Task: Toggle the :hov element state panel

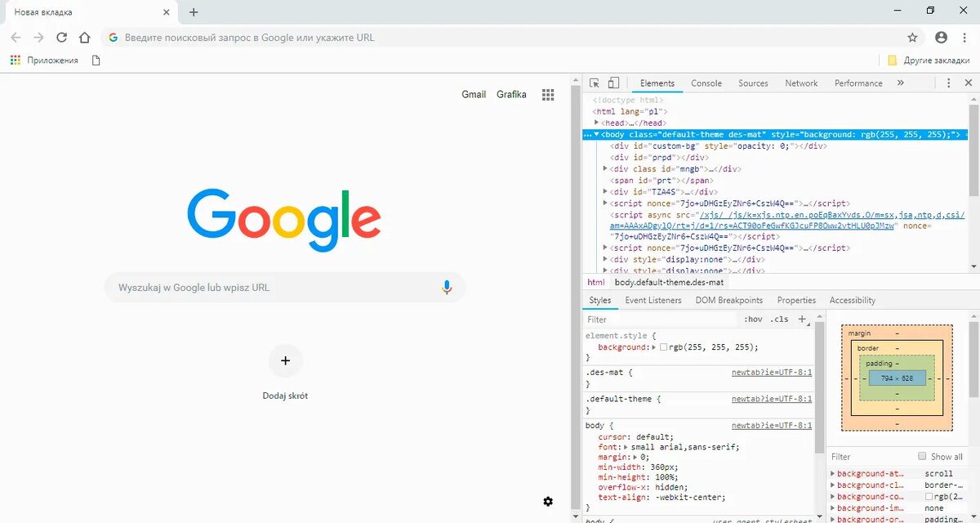Action: tap(753, 320)
